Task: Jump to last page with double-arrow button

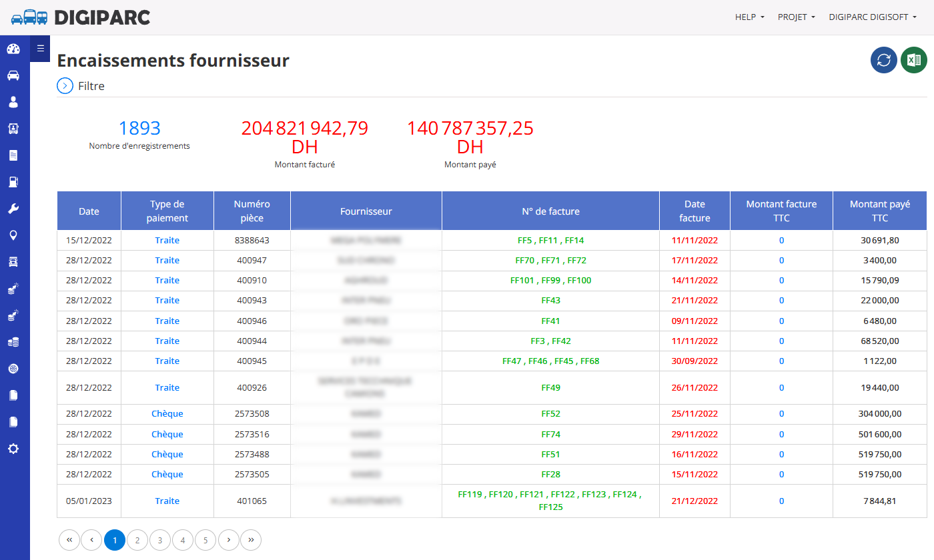Action: coord(251,540)
